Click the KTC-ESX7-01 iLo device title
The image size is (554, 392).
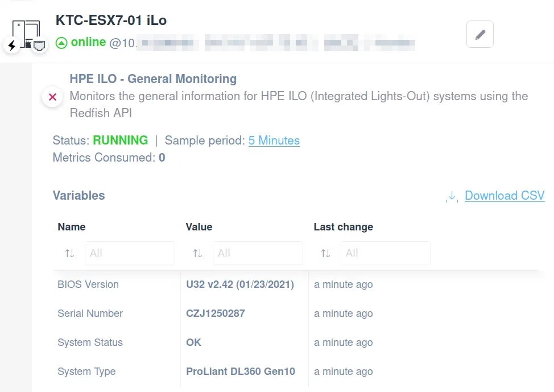(110, 20)
